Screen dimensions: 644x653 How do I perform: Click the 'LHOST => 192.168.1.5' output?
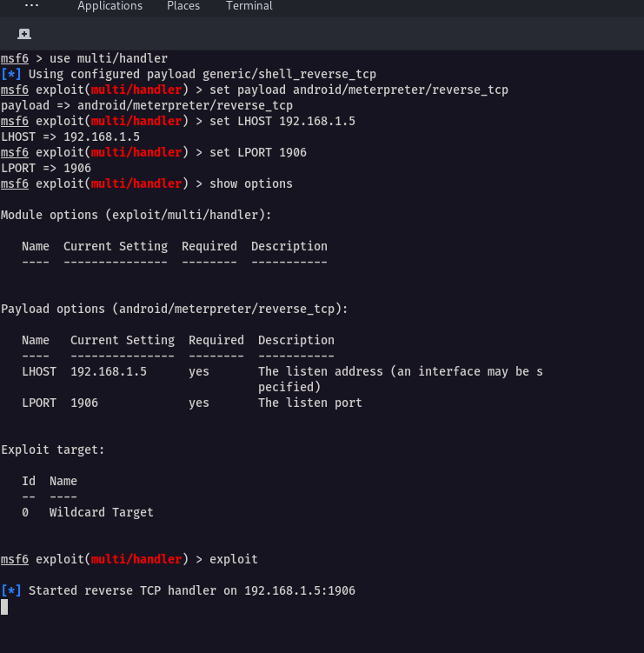[70, 137]
